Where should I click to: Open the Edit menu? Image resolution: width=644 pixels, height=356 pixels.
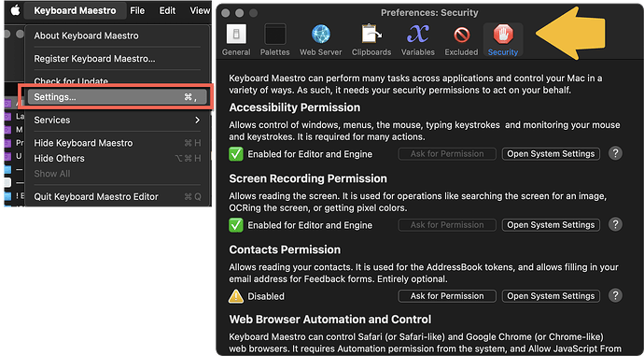coord(167,10)
